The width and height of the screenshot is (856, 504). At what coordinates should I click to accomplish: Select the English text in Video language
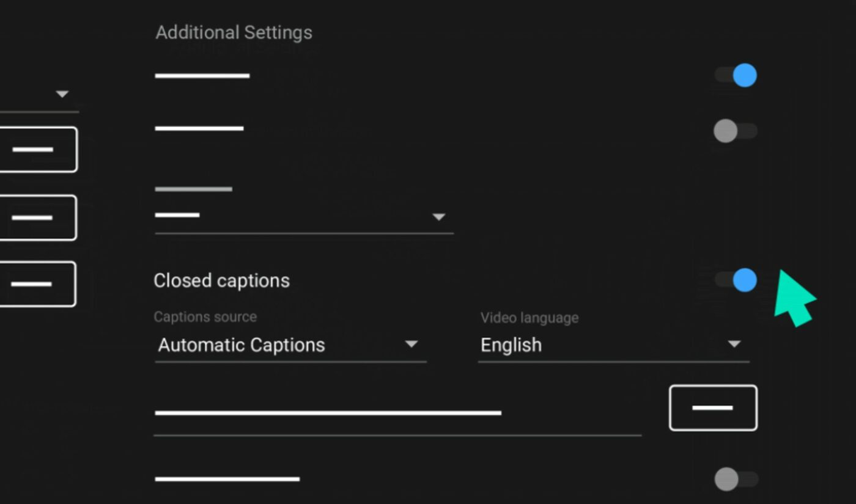coord(511,345)
